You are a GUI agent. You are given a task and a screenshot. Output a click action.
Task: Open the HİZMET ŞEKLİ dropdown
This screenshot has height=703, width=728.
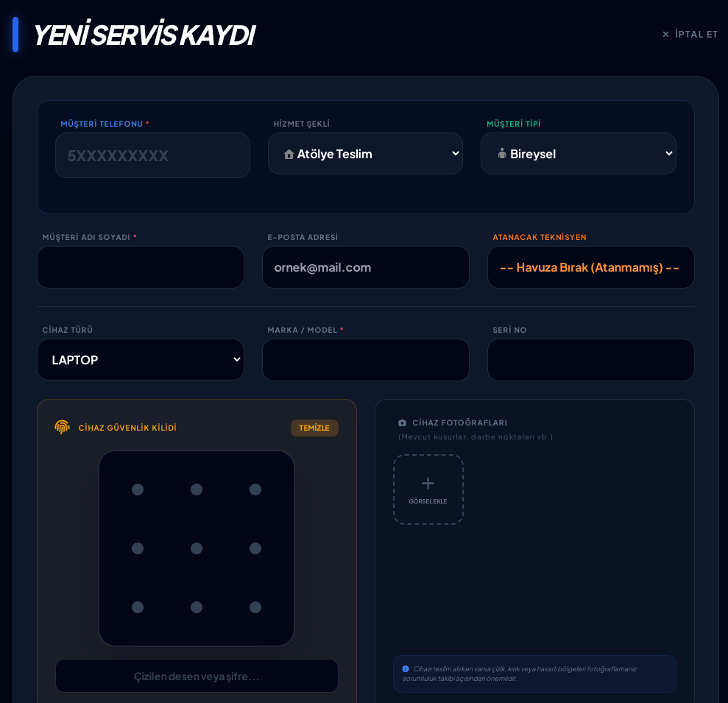[365, 153]
